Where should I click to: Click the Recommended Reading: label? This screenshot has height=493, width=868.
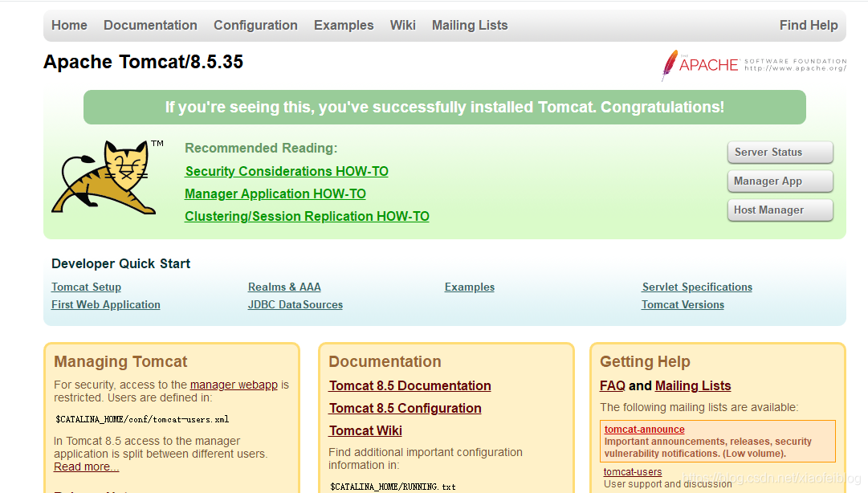pyautogui.click(x=261, y=149)
